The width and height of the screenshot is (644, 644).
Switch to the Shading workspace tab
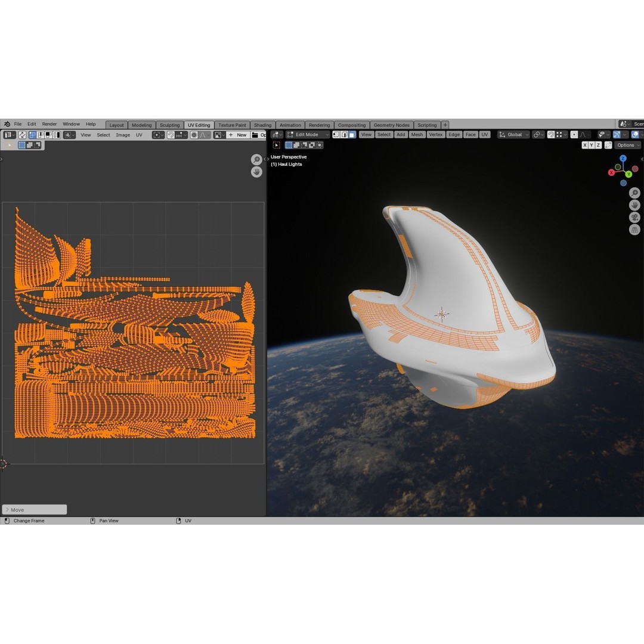pyautogui.click(x=262, y=125)
